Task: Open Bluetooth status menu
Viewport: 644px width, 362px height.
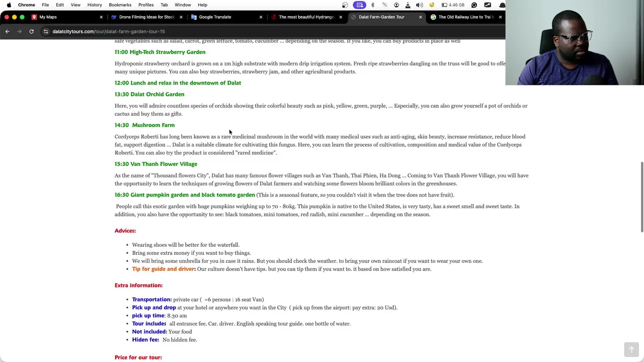Action: (x=373, y=5)
